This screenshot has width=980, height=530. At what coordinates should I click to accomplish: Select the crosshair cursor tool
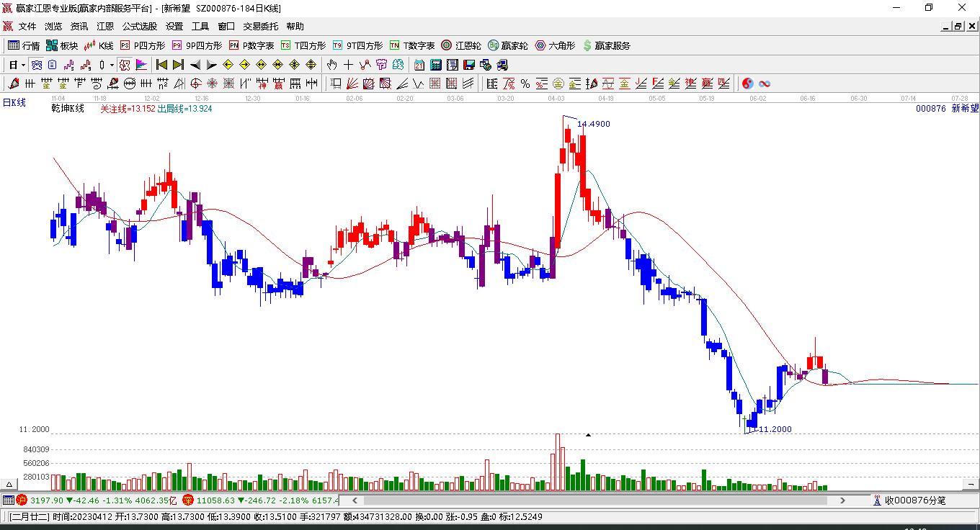(349, 65)
